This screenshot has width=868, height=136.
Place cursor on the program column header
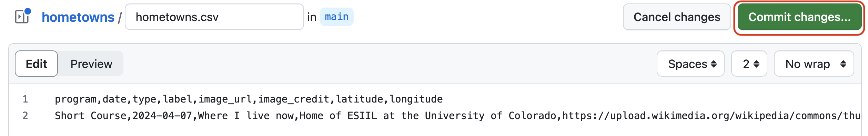pos(75,99)
